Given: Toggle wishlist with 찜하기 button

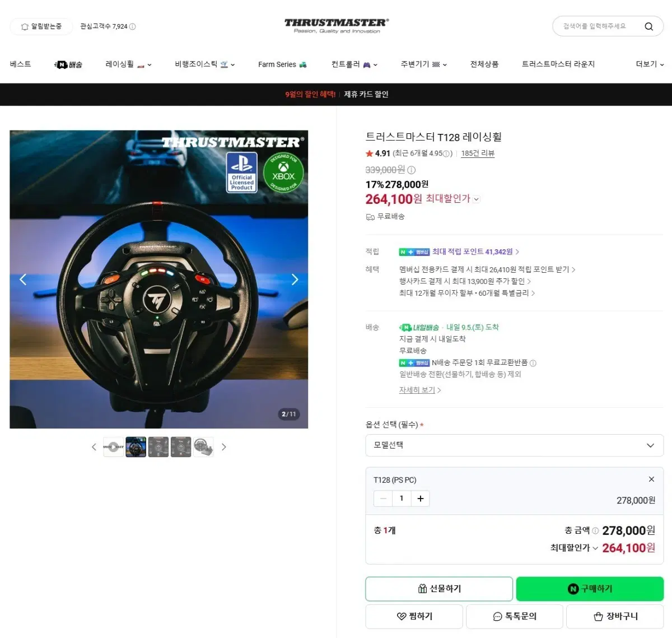Looking at the screenshot, I should pyautogui.click(x=414, y=616).
